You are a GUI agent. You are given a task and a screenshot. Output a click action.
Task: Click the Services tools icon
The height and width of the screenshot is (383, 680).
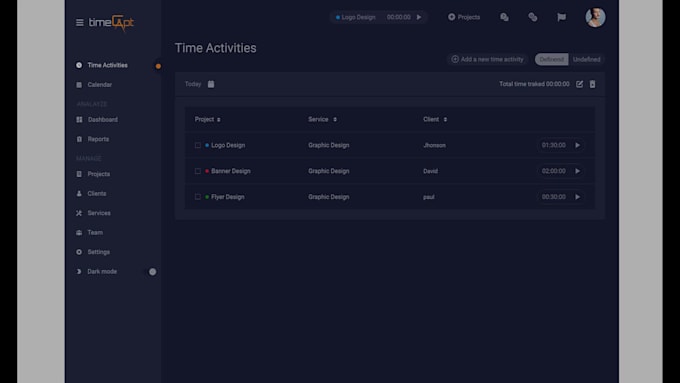[79, 213]
